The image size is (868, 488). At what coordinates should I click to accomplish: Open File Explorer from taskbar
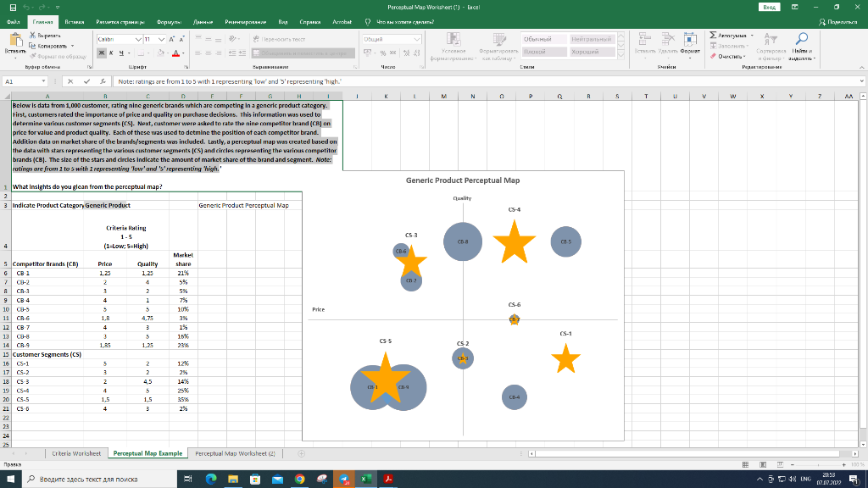[233, 480]
